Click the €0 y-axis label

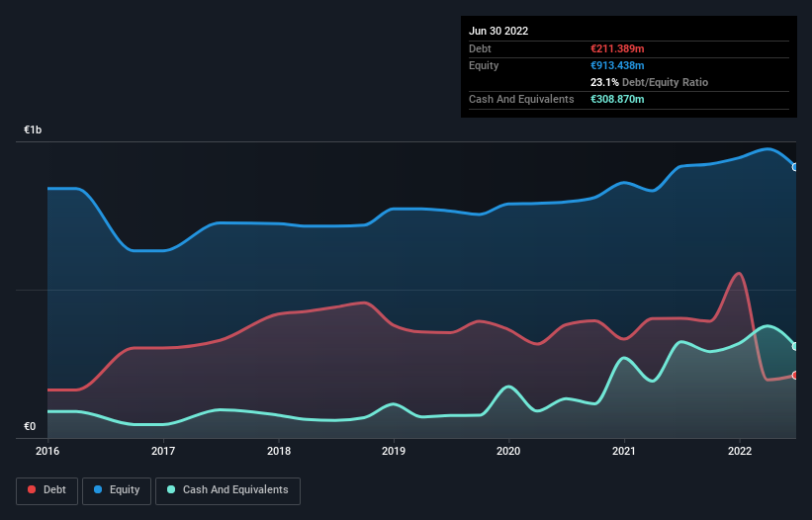coord(30,426)
